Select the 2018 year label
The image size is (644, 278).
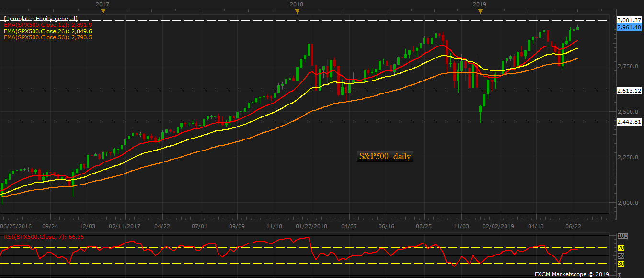[x=297, y=4]
